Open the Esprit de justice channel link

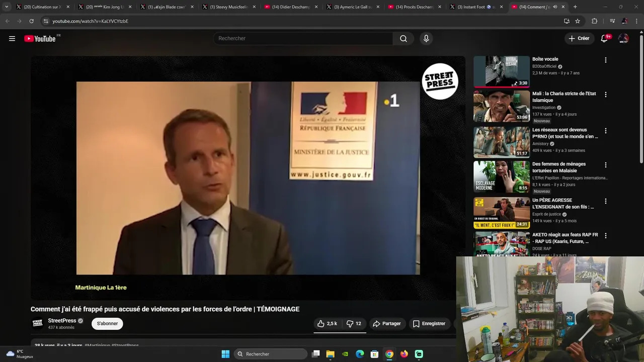coord(546,214)
